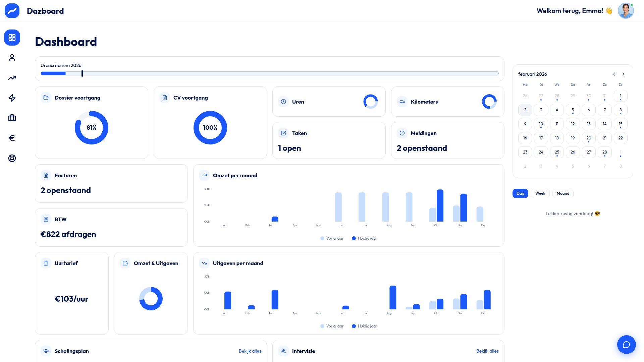Image resolution: width=644 pixels, height=362 pixels.
Task: Open the chat bubble floating button
Action: 626,345
